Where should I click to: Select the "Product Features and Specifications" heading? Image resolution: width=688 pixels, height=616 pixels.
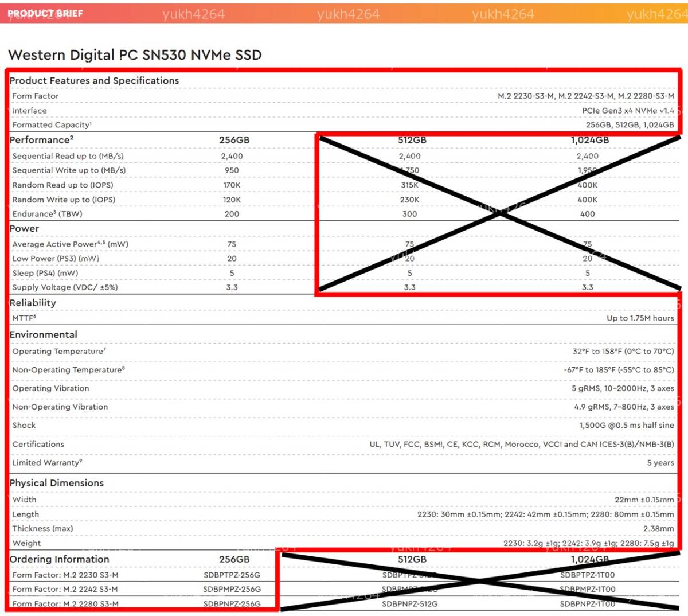(95, 81)
